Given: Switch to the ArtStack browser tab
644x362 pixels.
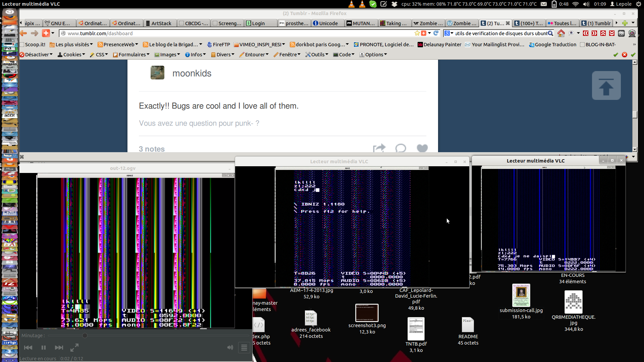Looking at the screenshot, I should pos(160,23).
